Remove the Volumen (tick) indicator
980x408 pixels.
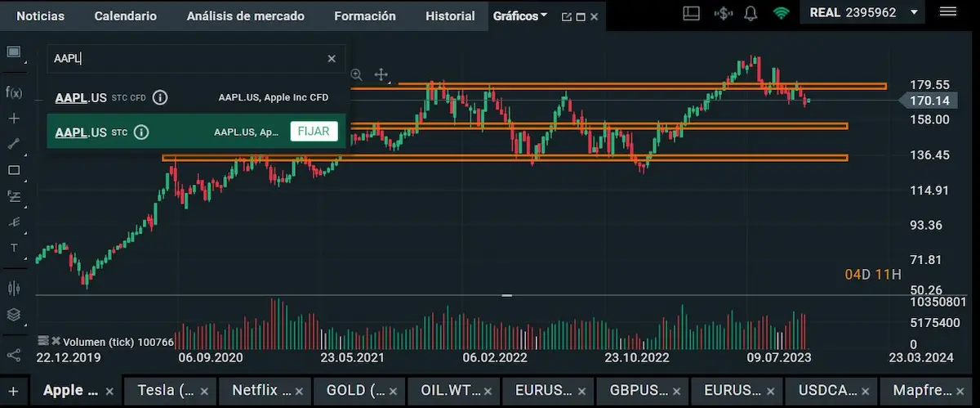56,341
